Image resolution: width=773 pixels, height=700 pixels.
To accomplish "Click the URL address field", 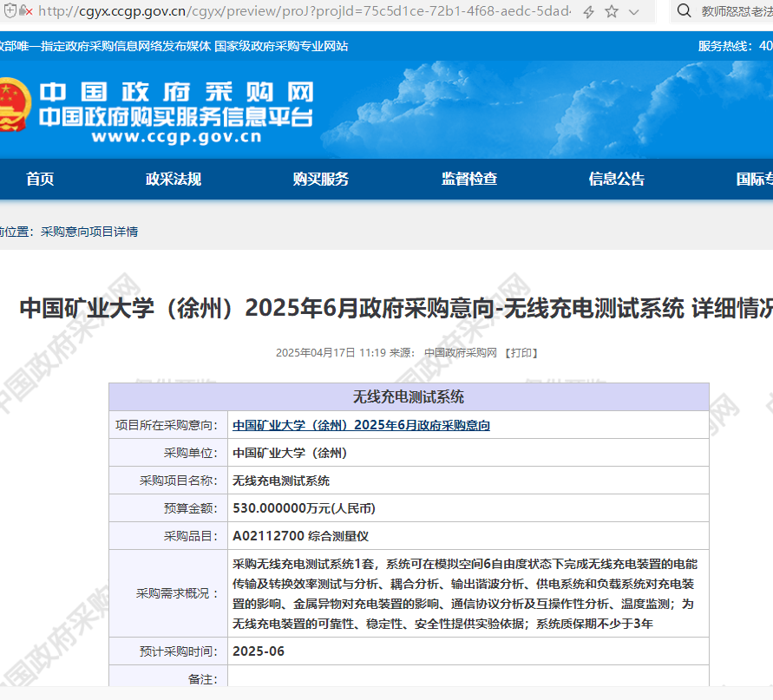I will point(305,11).
